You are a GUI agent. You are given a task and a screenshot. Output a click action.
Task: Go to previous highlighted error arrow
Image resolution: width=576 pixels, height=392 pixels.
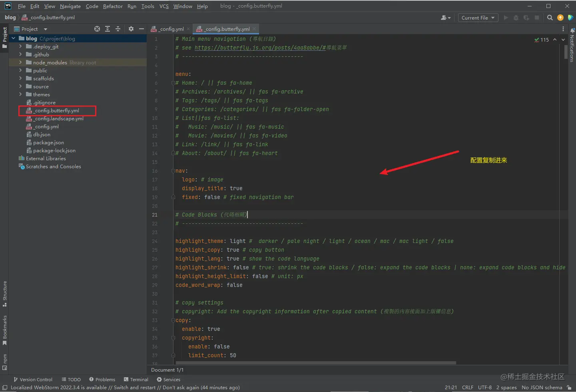[x=555, y=40]
